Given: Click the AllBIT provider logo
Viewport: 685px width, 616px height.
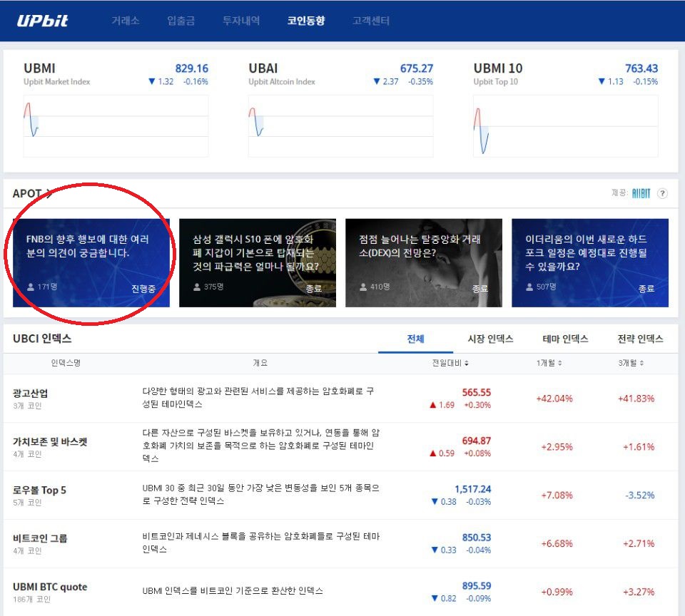Looking at the screenshot, I should point(641,193).
